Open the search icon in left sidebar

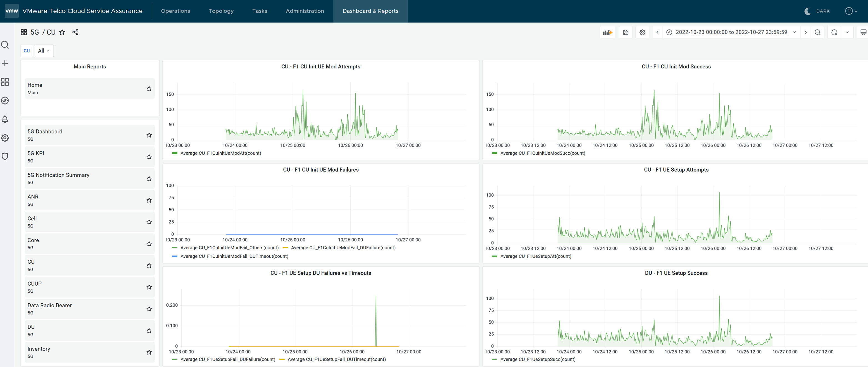pos(5,44)
